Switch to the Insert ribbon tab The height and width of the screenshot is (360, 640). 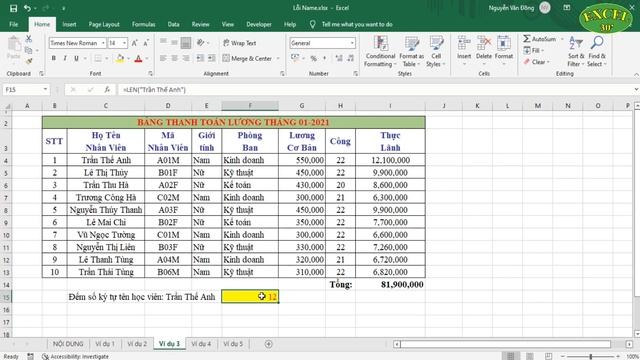pyautogui.click(x=69, y=24)
